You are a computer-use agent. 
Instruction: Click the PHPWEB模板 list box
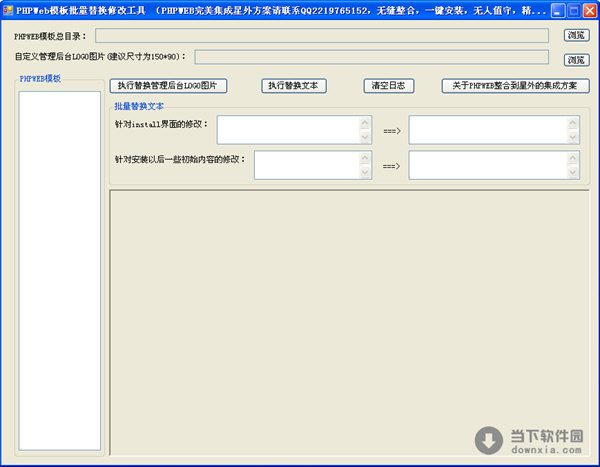[x=60, y=271]
